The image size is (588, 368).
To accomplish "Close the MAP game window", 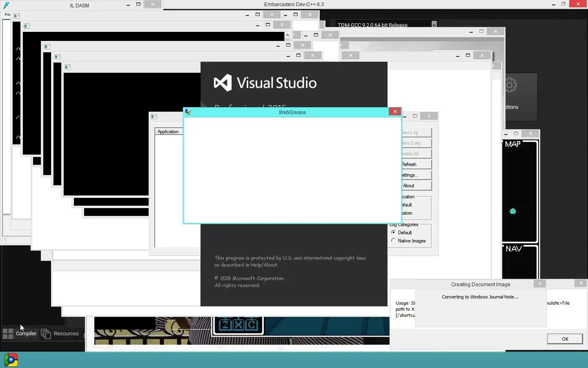I will 530,133.
